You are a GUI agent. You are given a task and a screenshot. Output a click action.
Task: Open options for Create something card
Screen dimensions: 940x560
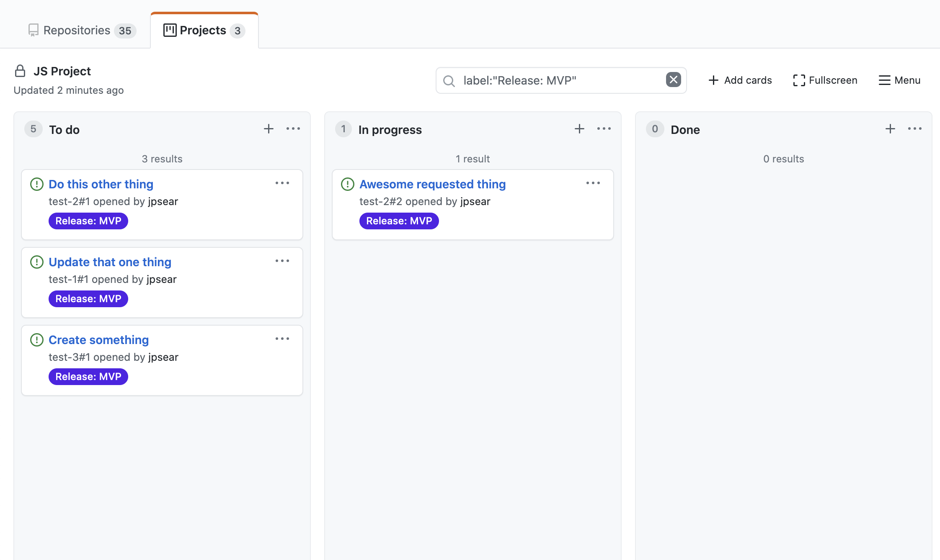(x=282, y=339)
